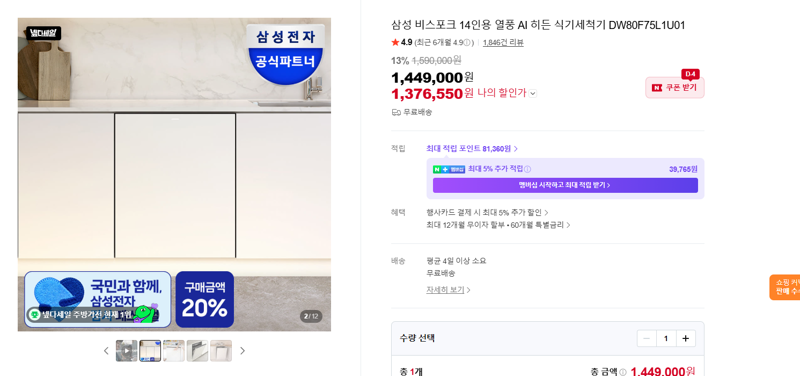Click 멤버십 시작하고 최대 적립 받기 button
The height and width of the screenshot is (376, 800).
565,185
